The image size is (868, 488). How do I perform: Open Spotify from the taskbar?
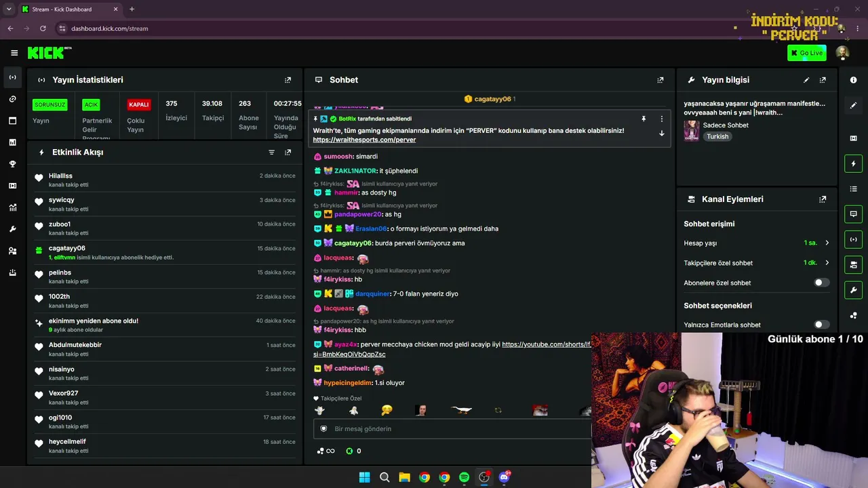pos(464,477)
